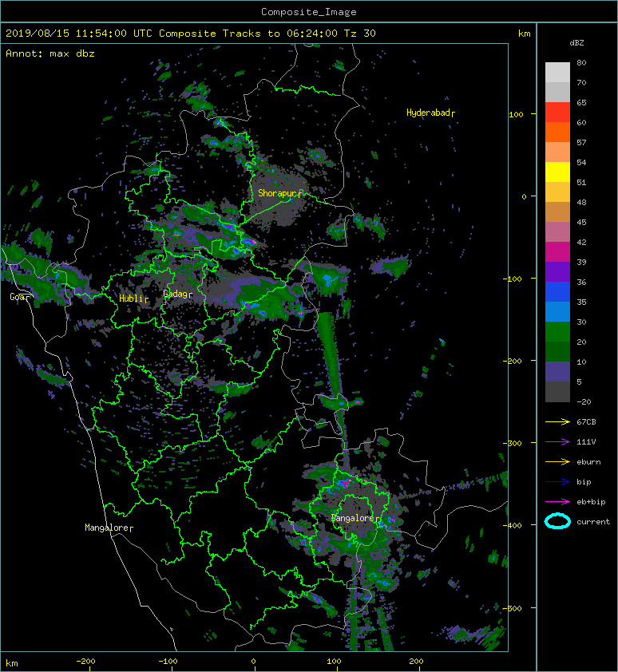Select the 80 value on dBZ scale
This screenshot has height=672, width=618.
click(x=581, y=62)
